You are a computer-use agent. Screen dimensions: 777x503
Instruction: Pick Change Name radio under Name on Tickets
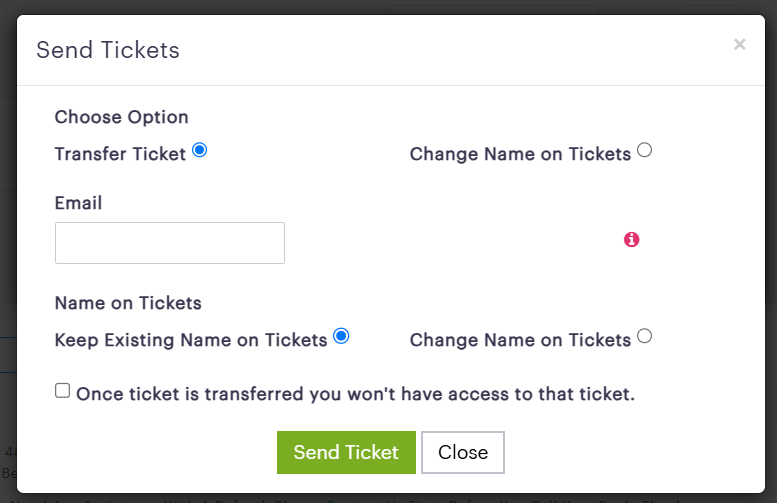645,336
